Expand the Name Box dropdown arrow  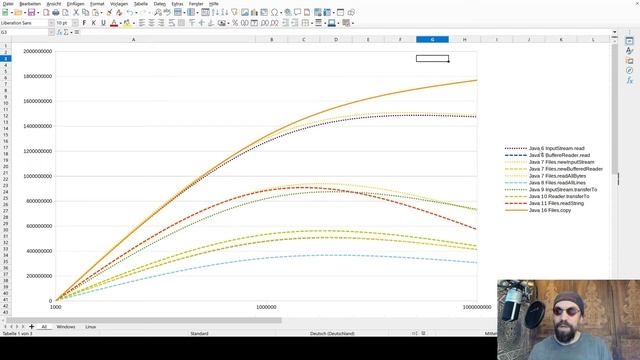coord(51,32)
